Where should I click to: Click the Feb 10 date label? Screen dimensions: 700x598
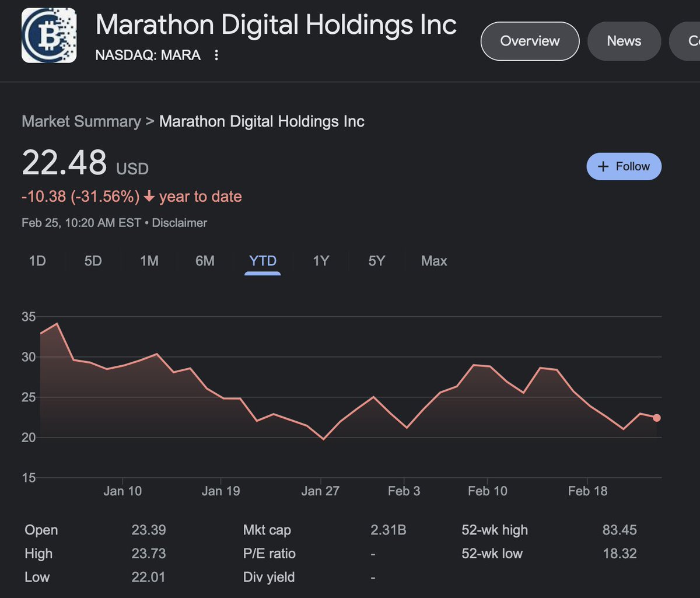click(488, 491)
